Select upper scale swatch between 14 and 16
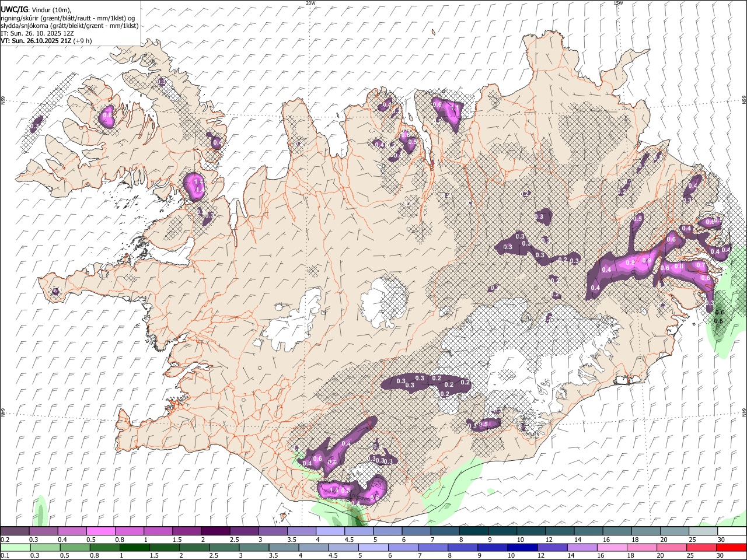The height and width of the screenshot is (560, 747). click(588, 531)
